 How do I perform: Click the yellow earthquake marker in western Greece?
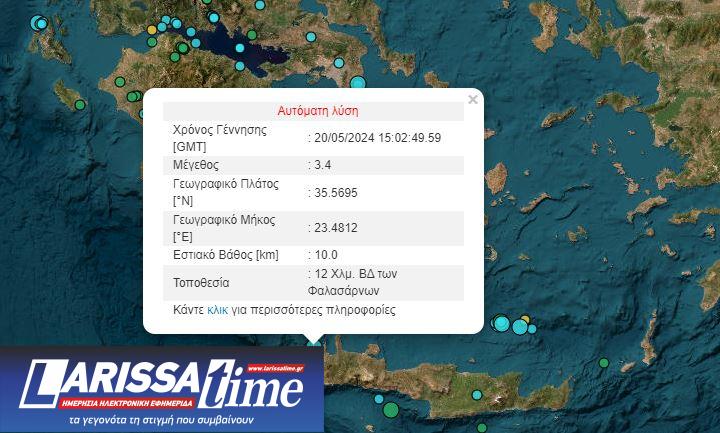pos(152,30)
